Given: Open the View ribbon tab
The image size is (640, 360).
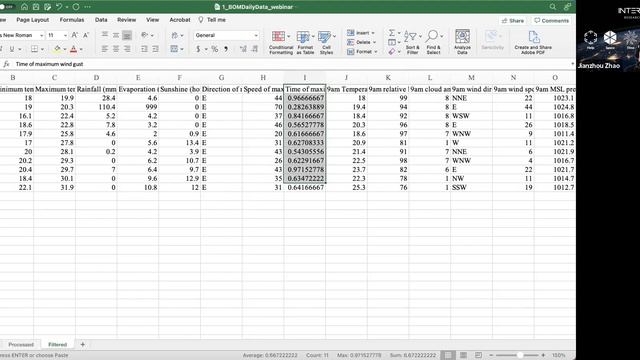Looking at the screenshot, I should pos(153,20).
